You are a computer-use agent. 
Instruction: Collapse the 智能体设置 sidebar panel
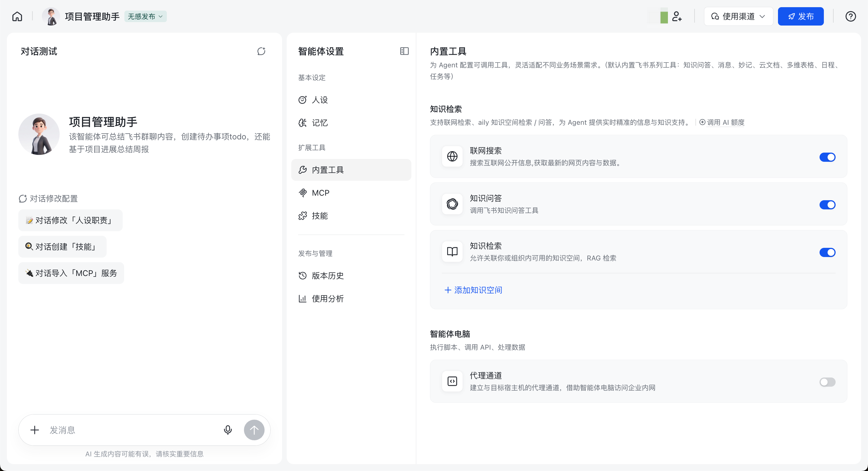click(x=404, y=51)
